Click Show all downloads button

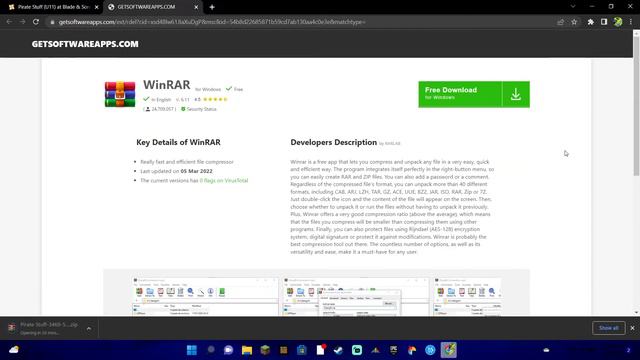pyautogui.click(x=609, y=328)
